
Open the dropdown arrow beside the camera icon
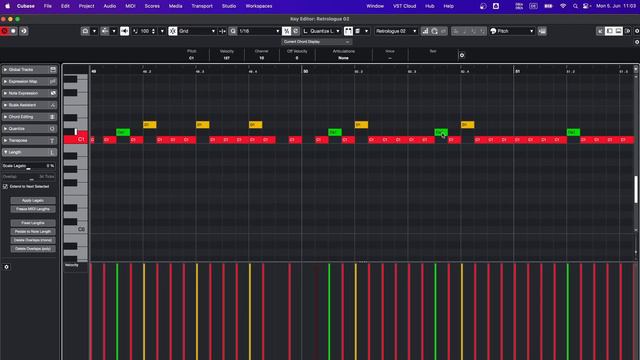pyautogui.click(x=94, y=31)
